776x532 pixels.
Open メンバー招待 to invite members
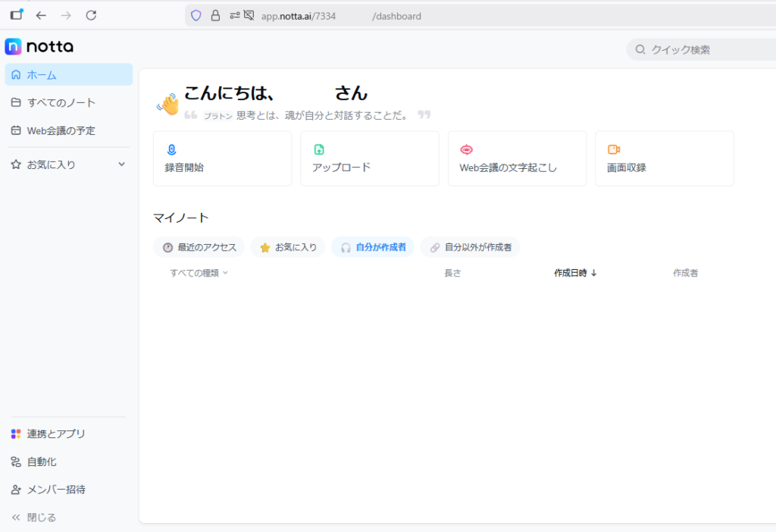55,490
